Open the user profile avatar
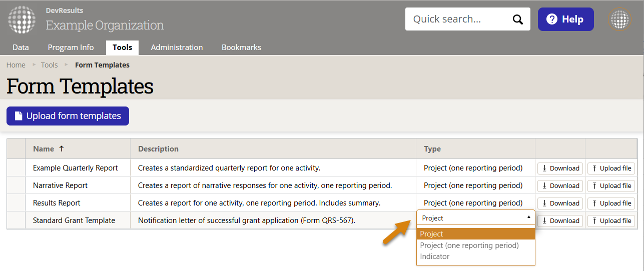The width and height of the screenshot is (644, 271). coord(619,19)
